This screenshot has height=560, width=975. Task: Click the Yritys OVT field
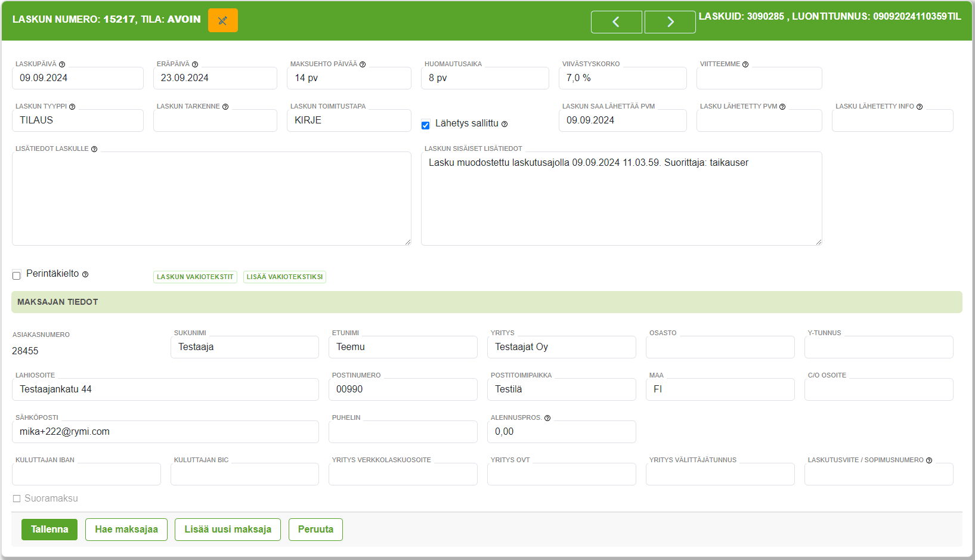[x=562, y=474]
